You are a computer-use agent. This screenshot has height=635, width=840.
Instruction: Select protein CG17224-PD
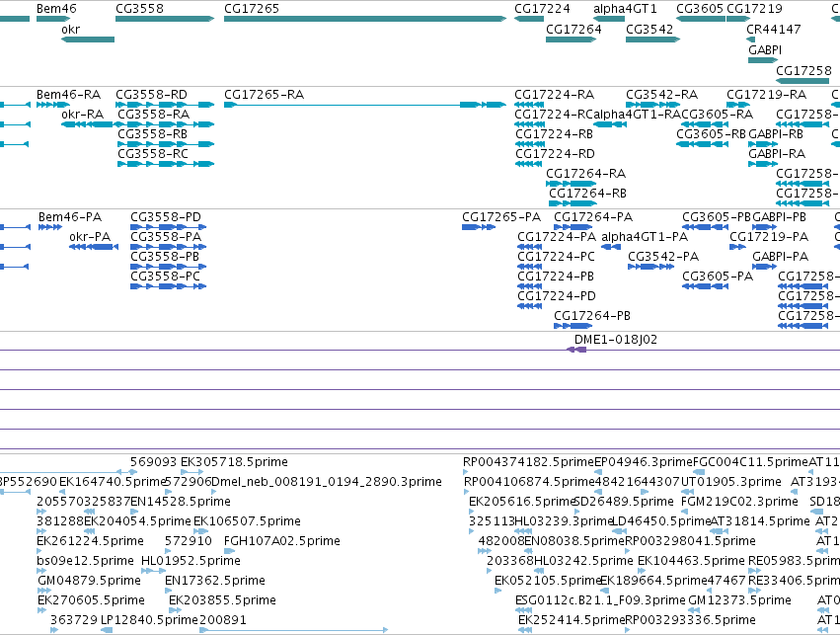pyautogui.click(x=557, y=296)
